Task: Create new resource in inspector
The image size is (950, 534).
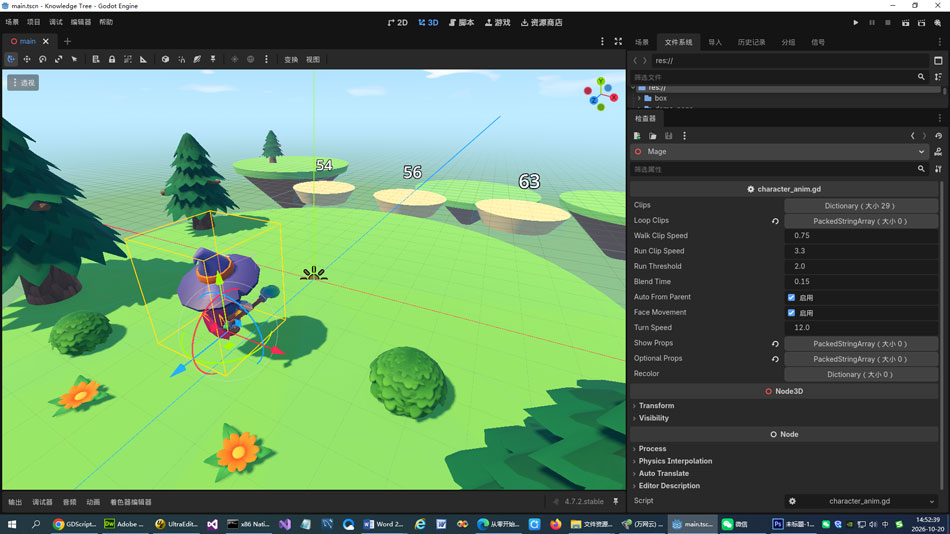Action: point(637,136)
